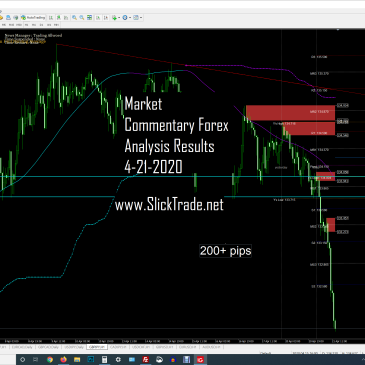Toggle chart shift from right edge

[106, 18]
